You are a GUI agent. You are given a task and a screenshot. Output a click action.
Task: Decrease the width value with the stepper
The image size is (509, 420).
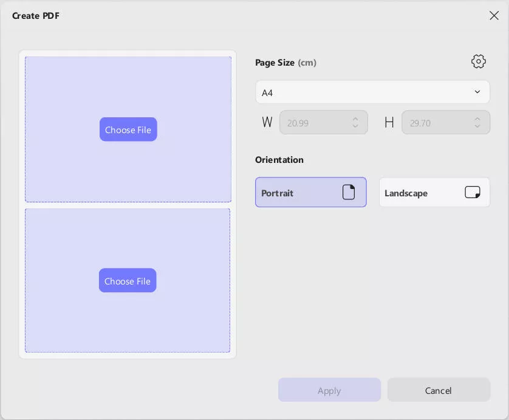click(x=355, y=126)
